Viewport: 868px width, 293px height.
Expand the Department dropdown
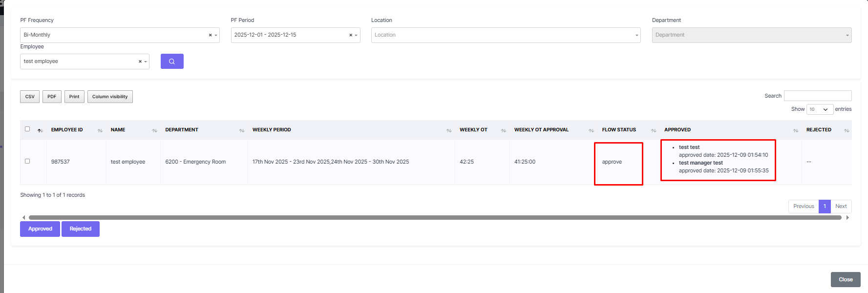pos(751,35)
